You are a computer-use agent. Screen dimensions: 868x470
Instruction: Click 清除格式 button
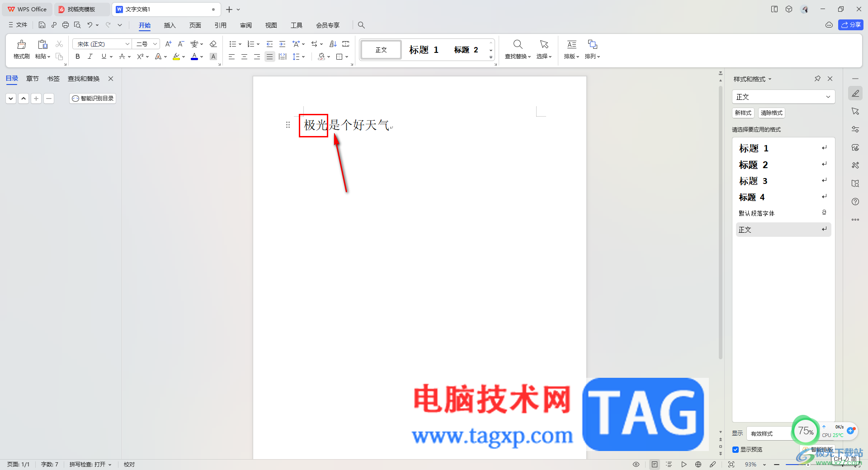[x=771, y=113]
